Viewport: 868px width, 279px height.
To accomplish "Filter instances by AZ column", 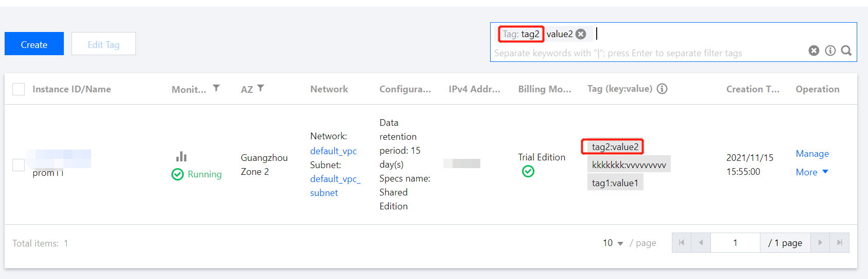I will [x=261, y=88].
